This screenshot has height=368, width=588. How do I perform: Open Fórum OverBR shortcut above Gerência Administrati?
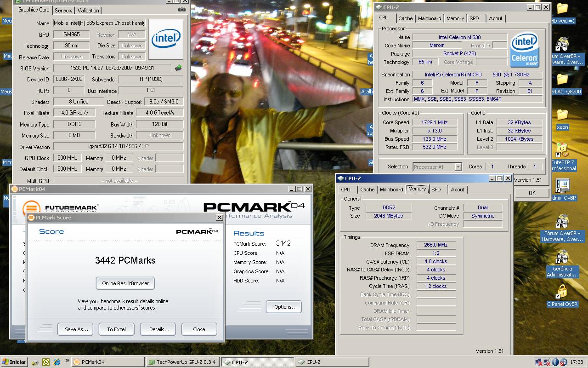point(562,228)
